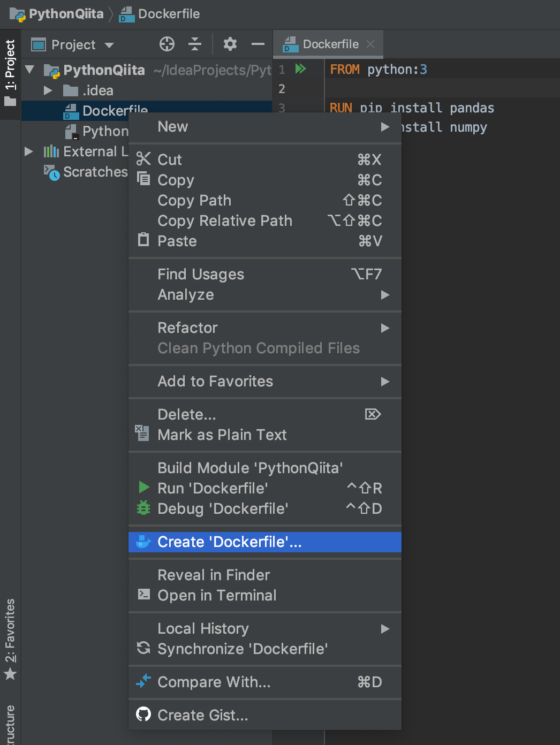Click the collapse all icon in Project toolbar
Viewport: 560px width, 745px height.
point(195,44)
